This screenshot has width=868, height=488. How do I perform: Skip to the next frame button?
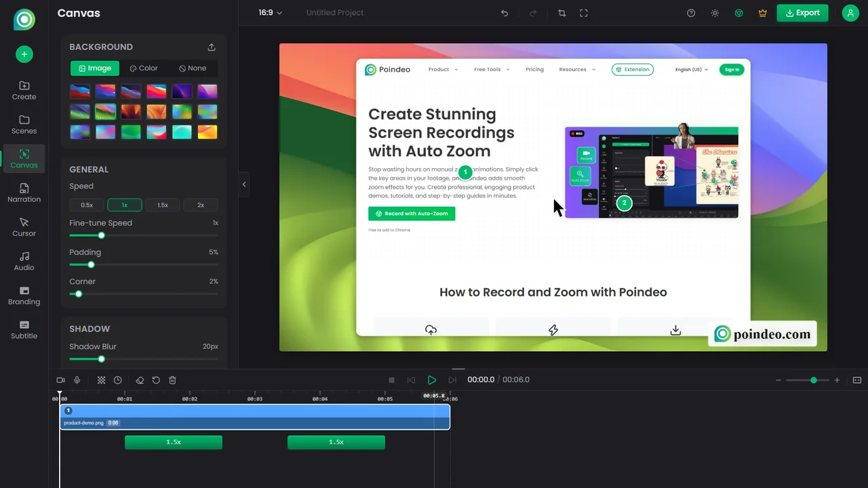pos(452,380)
